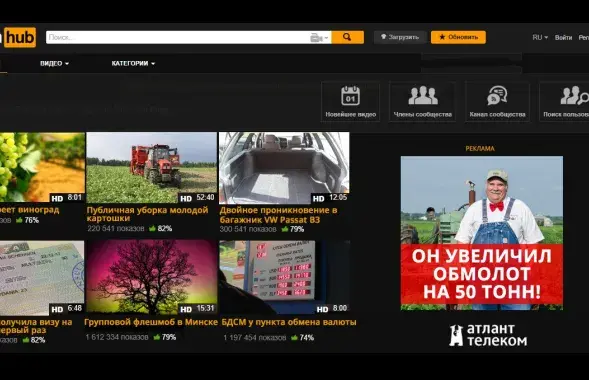The image size is (589, 380).
Task: Expand the RU language dropdown
Action: tap(540, 38)
